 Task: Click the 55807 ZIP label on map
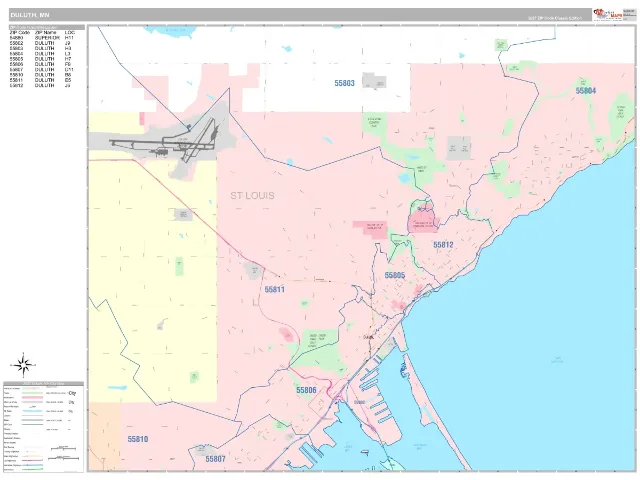(215, 459)
